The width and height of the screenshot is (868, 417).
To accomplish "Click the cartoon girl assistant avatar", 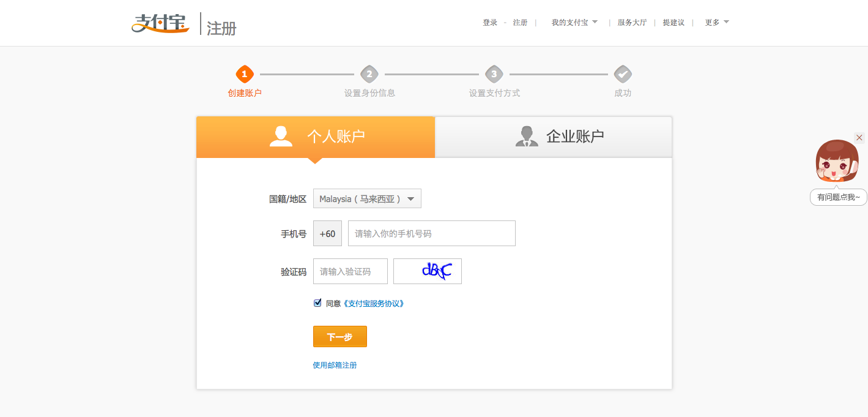I will click(837, 161).
